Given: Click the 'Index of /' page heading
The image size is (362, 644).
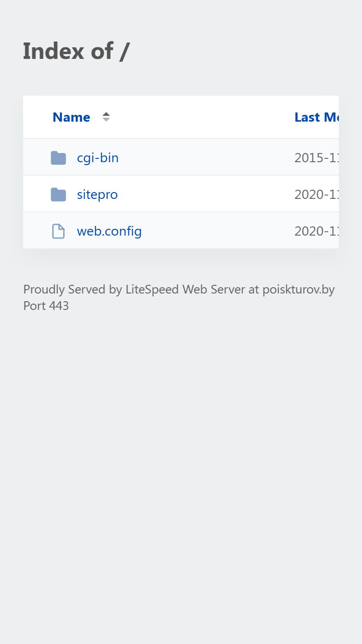Looking at the screenshot, I should click(76, 51).
